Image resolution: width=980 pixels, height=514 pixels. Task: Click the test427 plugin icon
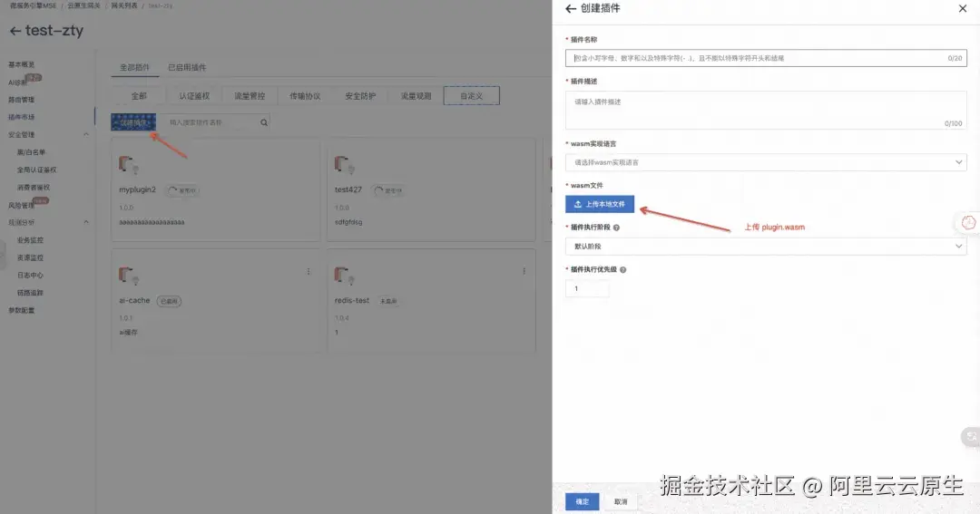345,166
